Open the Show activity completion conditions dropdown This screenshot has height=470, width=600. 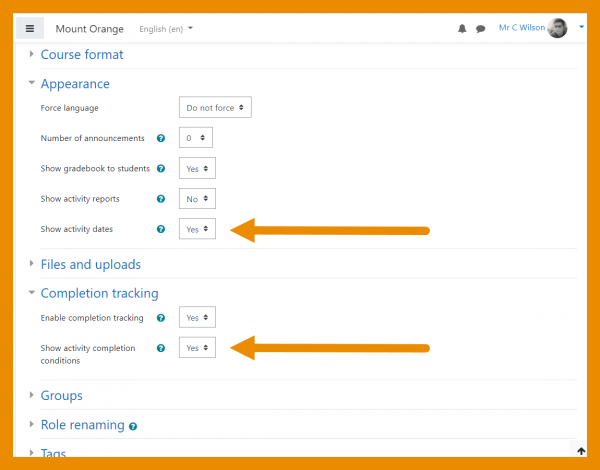(x=197, y=348)
